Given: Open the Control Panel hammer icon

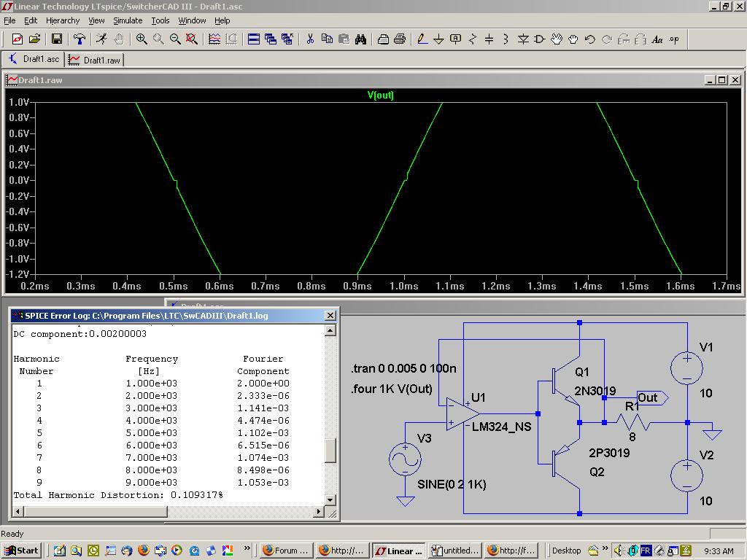Looking at the screenshot, I should 80,39.
